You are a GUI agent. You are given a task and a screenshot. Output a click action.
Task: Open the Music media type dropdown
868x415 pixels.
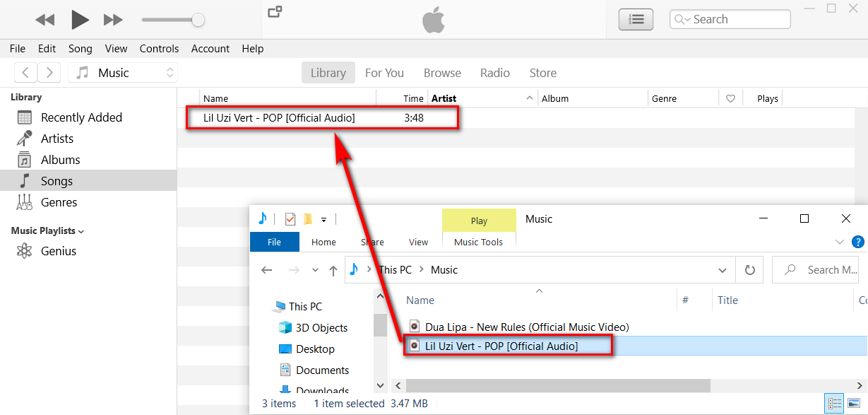coord(124,73)
